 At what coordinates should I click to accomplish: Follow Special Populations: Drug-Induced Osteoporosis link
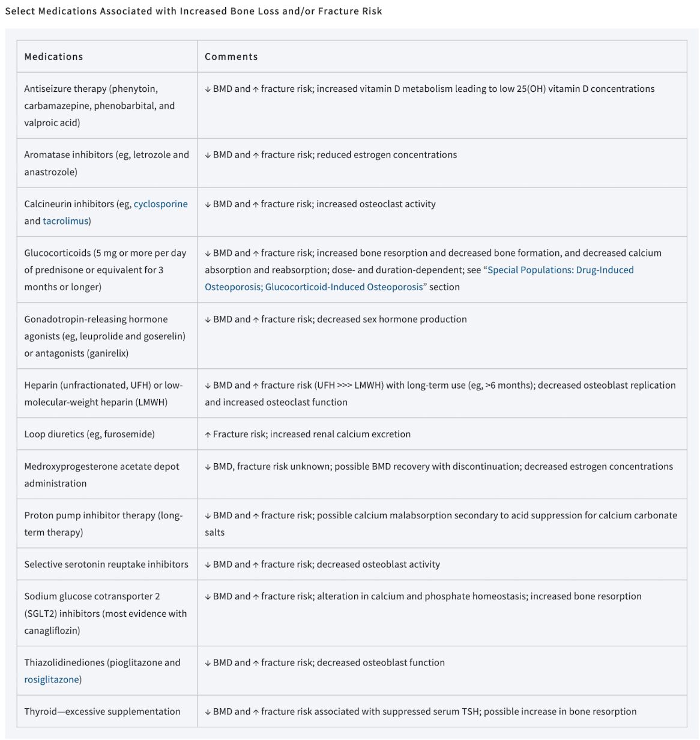coord(561,270)
